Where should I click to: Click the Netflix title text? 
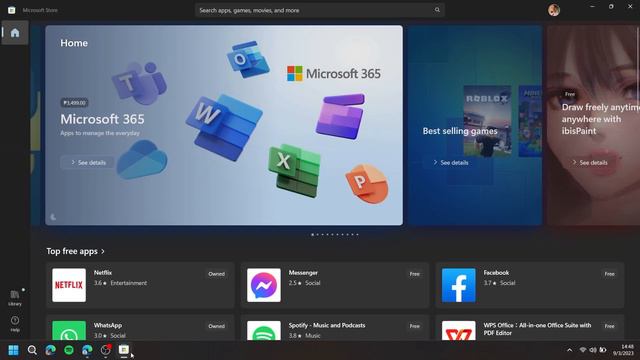103,273
